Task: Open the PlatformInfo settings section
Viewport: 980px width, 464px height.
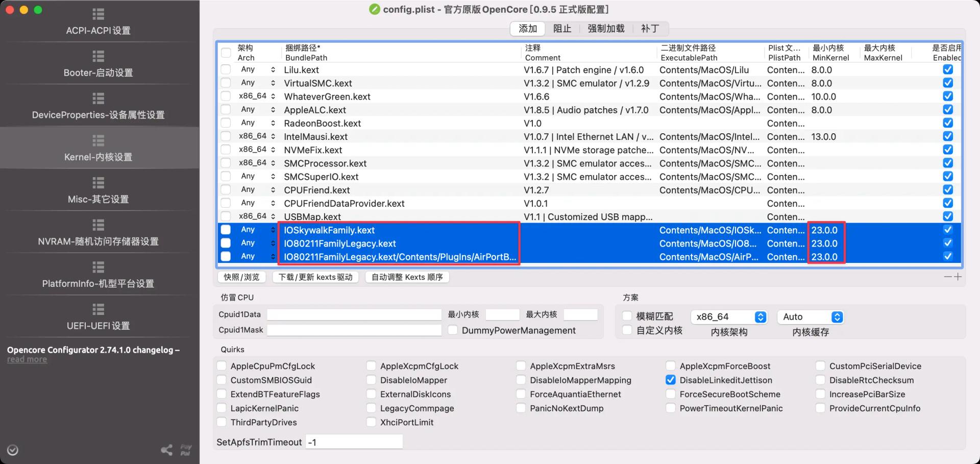Action: [99, 275]
